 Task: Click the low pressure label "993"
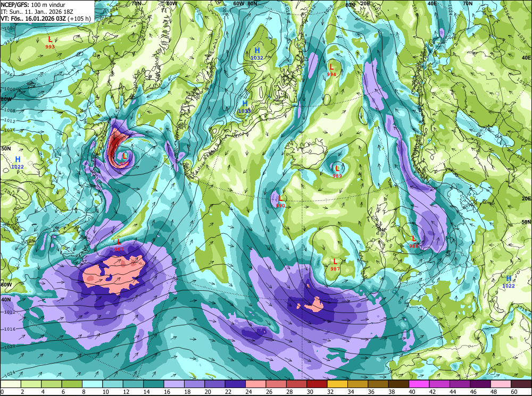click(50, 47)
